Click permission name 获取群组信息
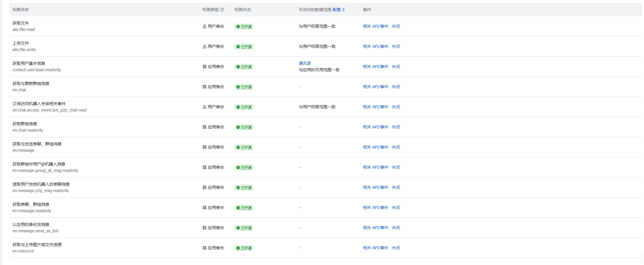This screenshot has width=644, height=265. click(x=25, y=124)
